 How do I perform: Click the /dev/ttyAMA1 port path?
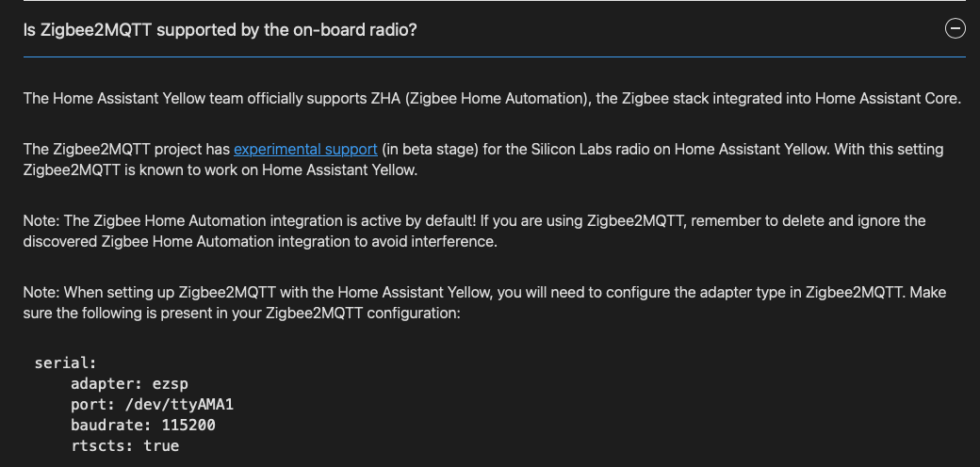(x=179, y=405)
